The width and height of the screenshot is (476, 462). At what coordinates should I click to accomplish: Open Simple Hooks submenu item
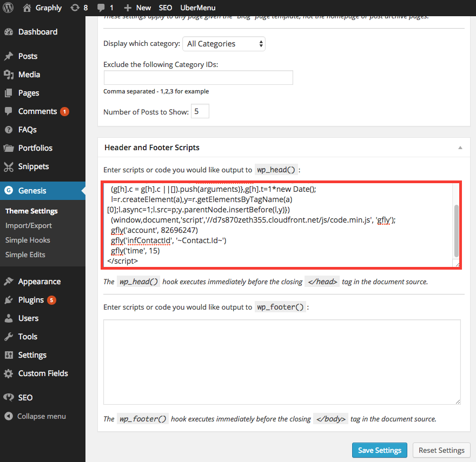pyautogui.click(x=28, y=240)
